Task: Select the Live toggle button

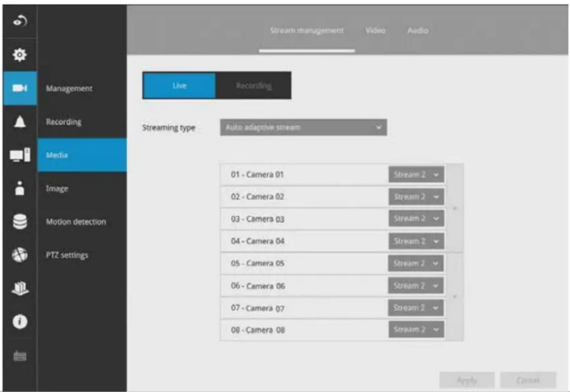Action: [x=180, y=86]
